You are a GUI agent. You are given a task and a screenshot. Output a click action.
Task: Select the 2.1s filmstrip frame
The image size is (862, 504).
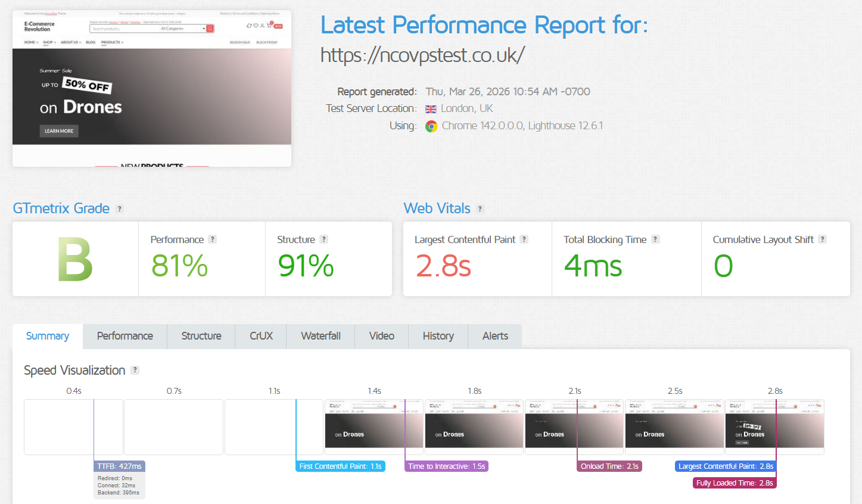click(574, 427)
